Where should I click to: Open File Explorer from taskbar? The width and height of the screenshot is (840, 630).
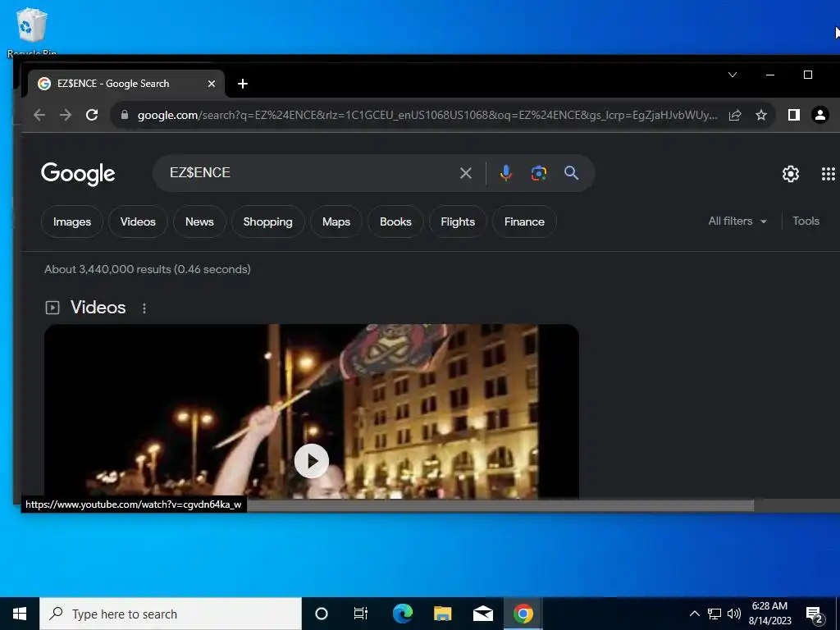pyautogui.click(x=442, y=614)
